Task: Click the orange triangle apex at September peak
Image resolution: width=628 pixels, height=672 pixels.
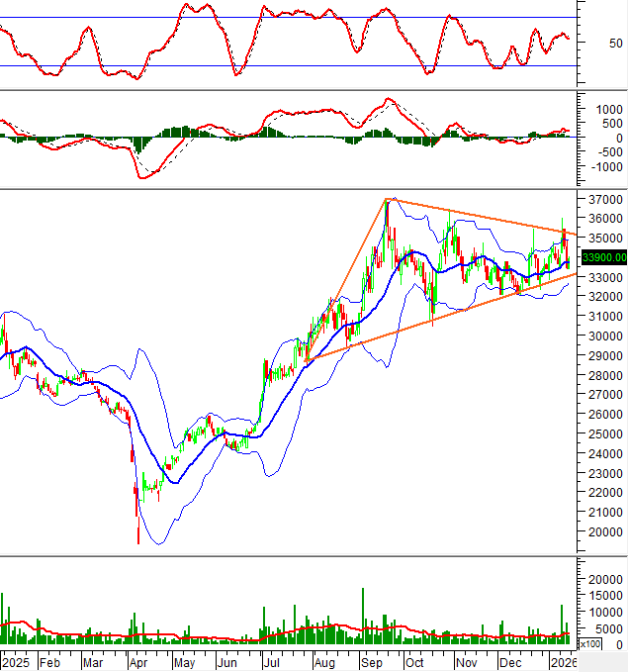Action: pos(387,200)
